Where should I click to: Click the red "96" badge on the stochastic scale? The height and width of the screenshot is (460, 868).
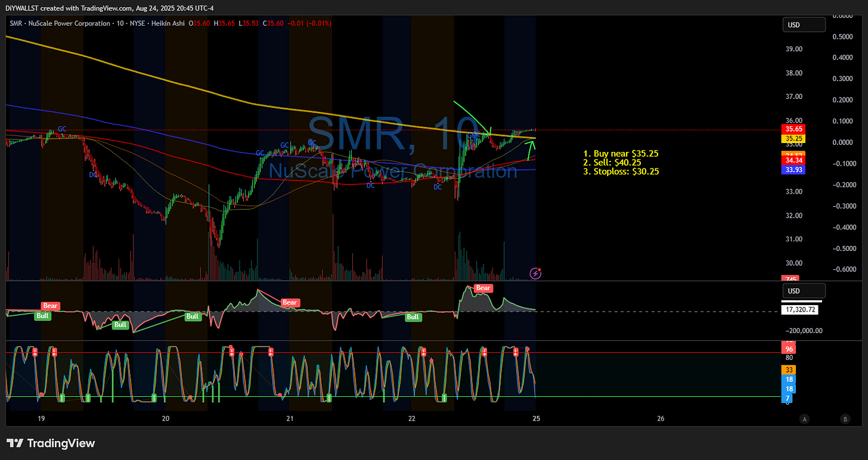click(788, 347)
